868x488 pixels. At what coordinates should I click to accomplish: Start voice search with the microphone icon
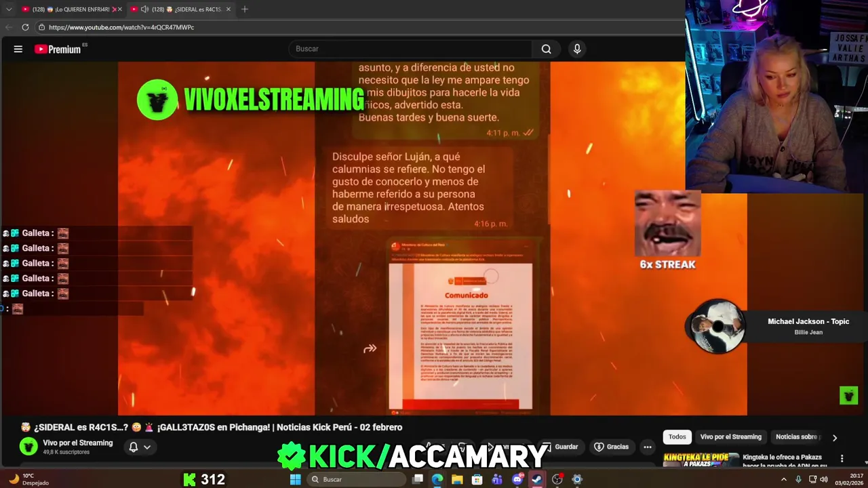[577, 49]
